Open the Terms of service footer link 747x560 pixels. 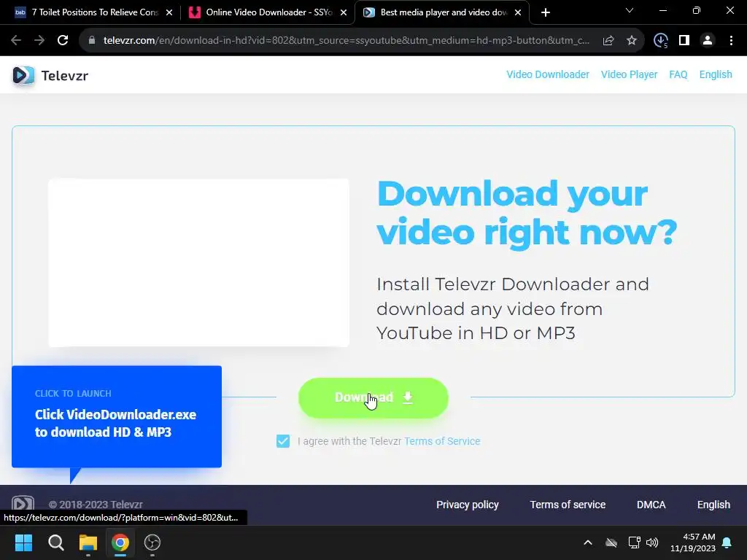tap(568, 505)
